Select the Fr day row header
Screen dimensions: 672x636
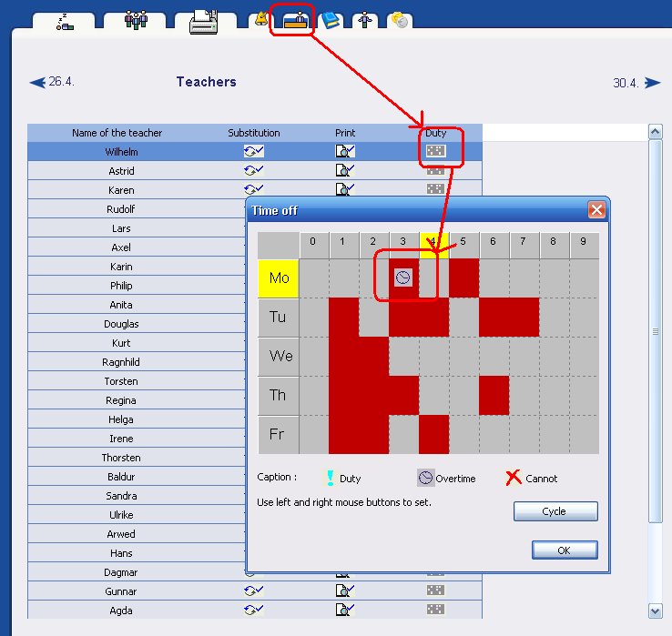pos(278,434)
